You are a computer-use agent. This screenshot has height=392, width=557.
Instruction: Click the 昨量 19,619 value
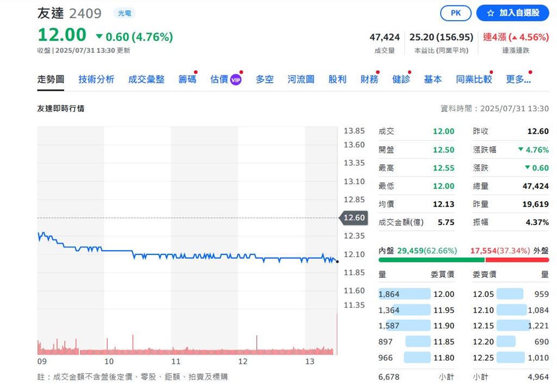click(535, 204)
